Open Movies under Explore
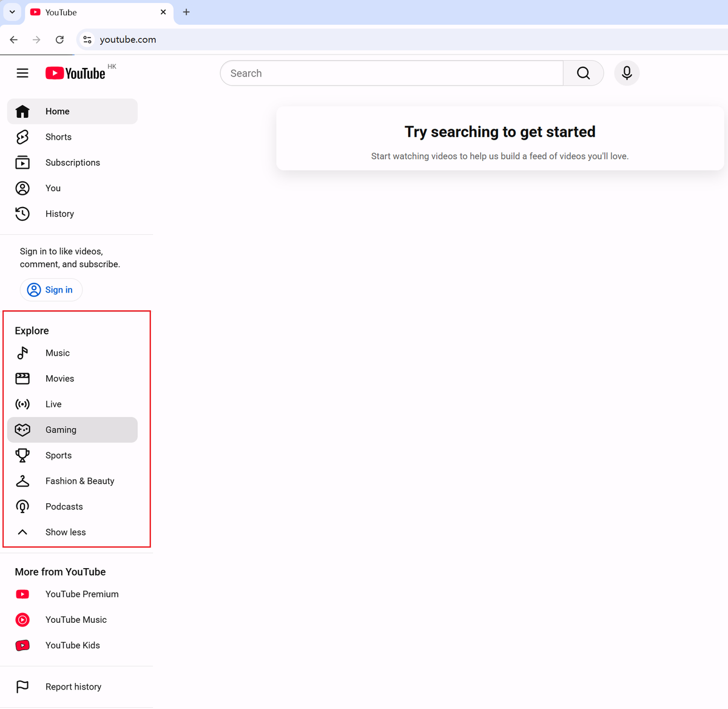Viewport: 728px width, 709px height. [72, 379]
